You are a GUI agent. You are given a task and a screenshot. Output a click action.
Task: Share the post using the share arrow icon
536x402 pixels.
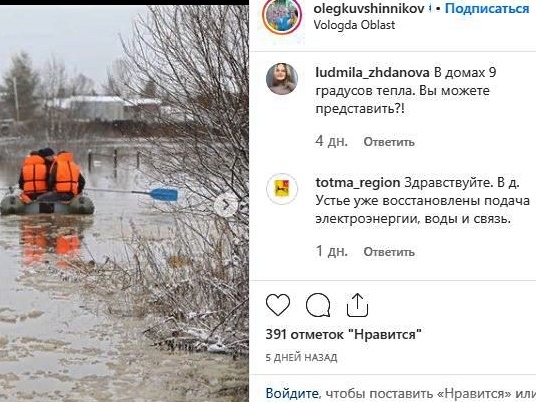(357, 305)
